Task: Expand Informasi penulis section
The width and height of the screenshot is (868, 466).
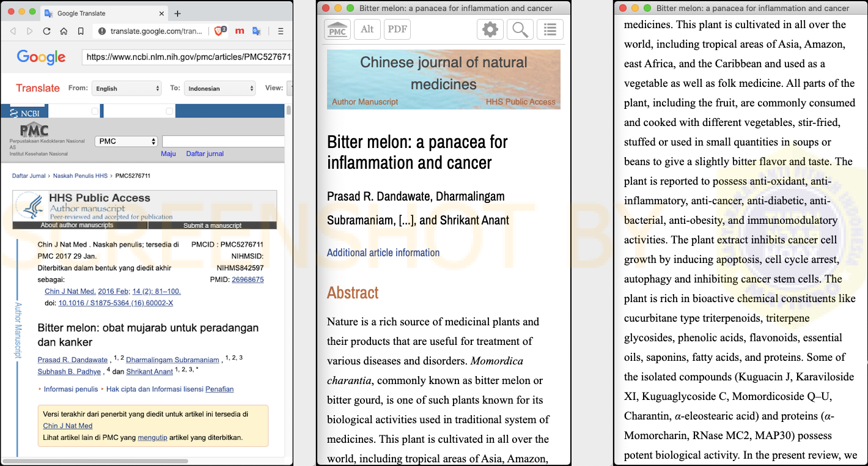Action: coord(70,389)
